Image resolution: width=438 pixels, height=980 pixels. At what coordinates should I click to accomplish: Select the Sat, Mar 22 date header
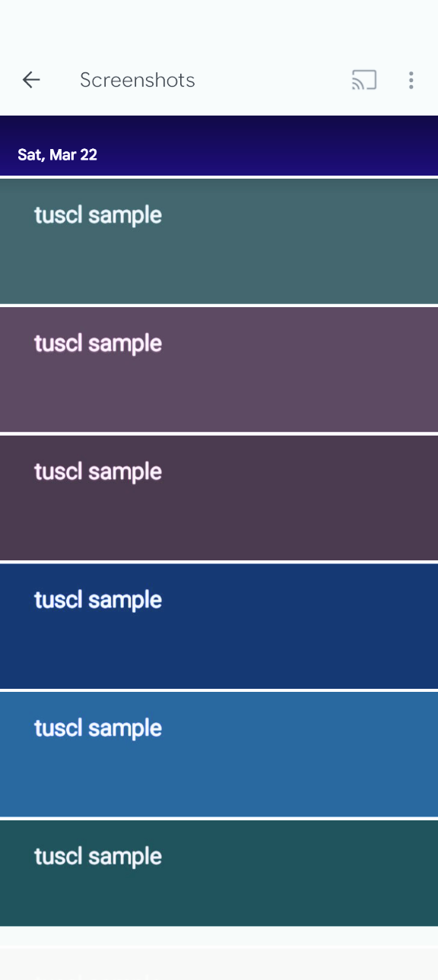click(58, 155)
